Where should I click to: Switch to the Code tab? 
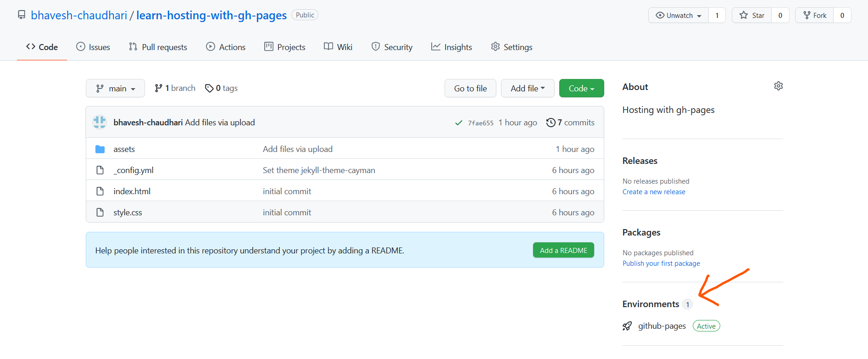coord(42,47)
